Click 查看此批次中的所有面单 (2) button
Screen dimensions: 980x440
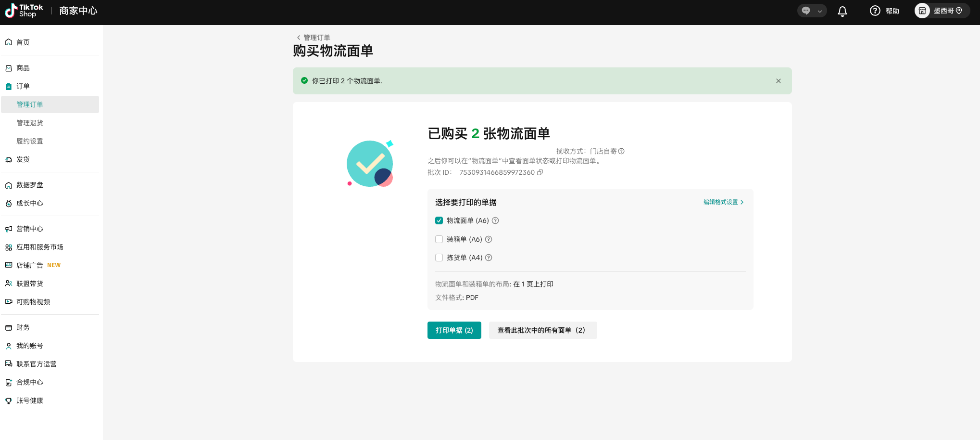542,330
